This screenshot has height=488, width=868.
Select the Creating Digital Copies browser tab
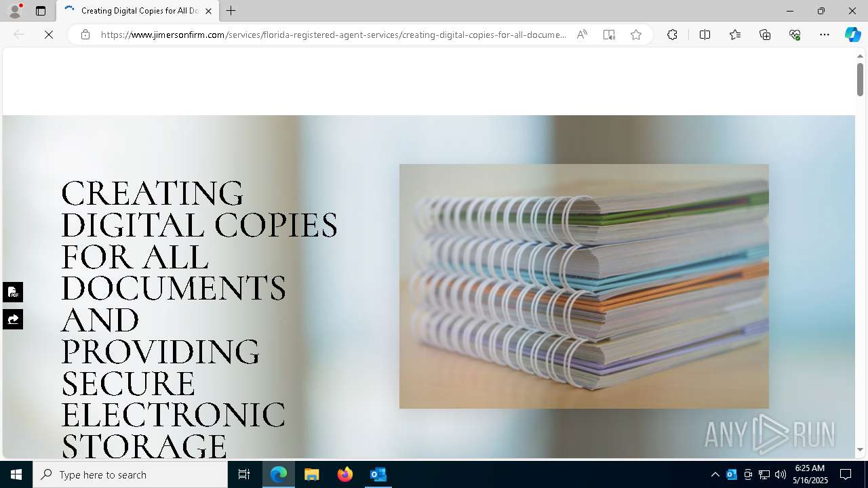click(x=138, y=11)
